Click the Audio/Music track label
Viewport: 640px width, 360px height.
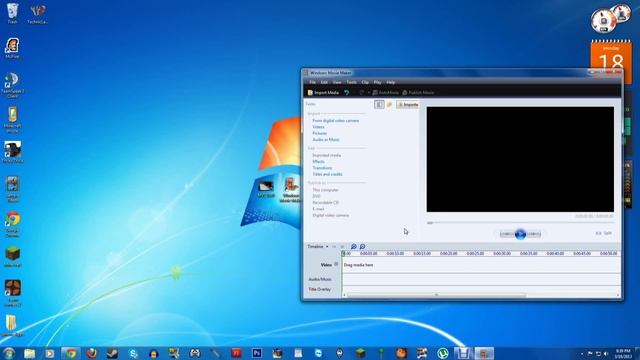pos(320,279)
